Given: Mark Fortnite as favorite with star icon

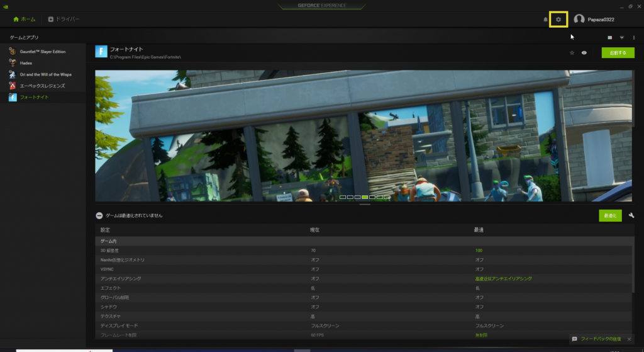Looking at the screenshot, I should tap(572, 53).
